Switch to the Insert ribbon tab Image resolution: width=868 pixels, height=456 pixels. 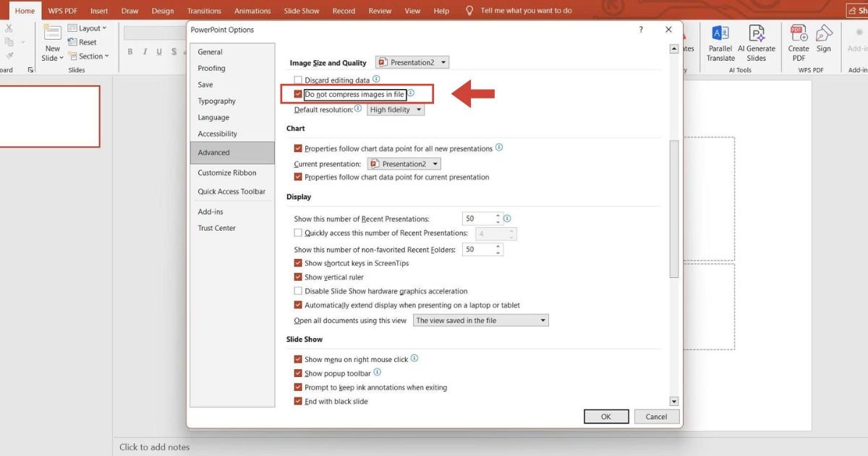pos(99,11)
